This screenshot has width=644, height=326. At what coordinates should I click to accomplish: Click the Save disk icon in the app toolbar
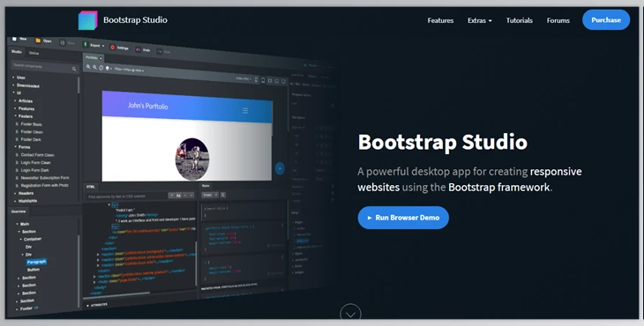63,42
